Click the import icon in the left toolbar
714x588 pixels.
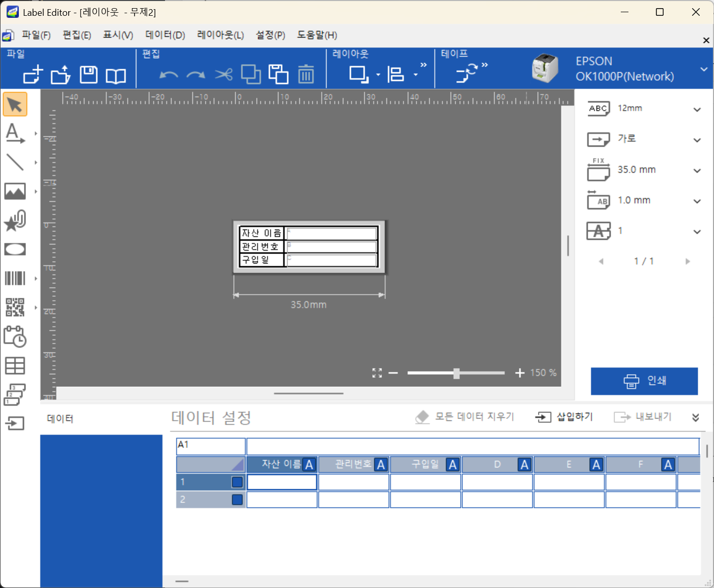(15, 423)
